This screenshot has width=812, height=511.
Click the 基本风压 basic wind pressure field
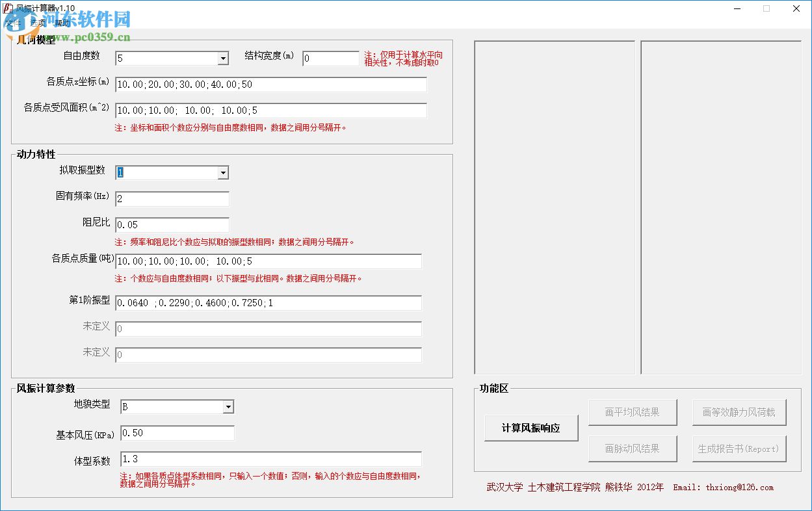(177, 433)
